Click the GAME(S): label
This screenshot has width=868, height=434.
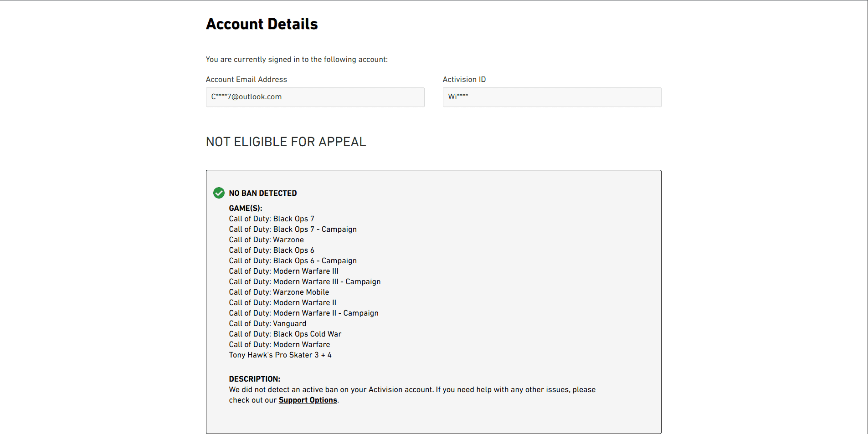pyautogui.click(x=245, y=208)
